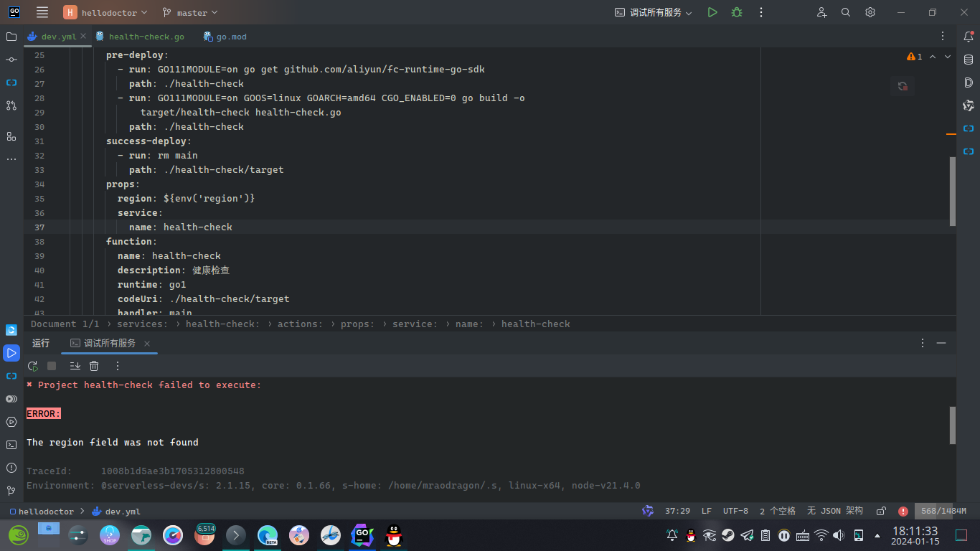Open the editor tabs kebab menu
The image size is (980, 551).
(943, 36)
